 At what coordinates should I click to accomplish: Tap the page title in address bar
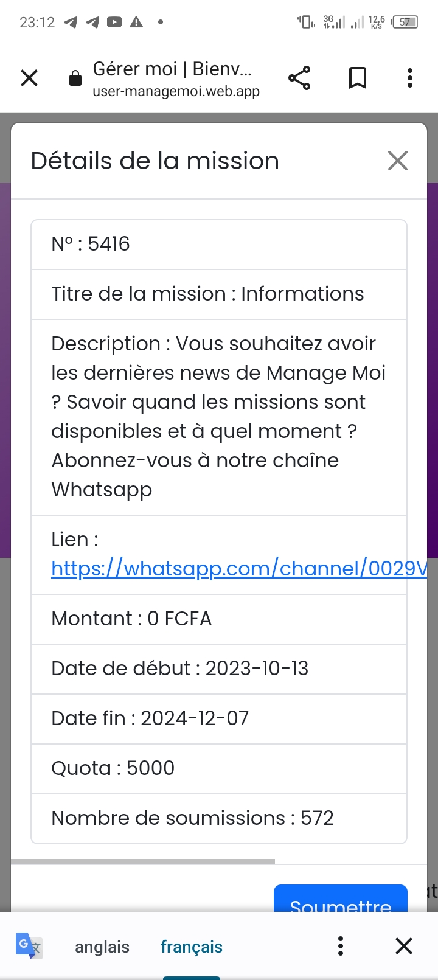tap(172, 69)
